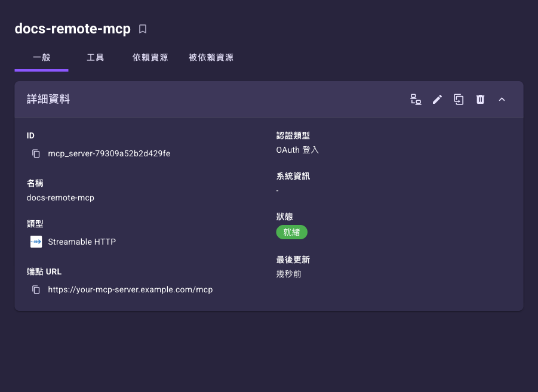
Task: Collapse the 詳細資料 panel chevron
Action: (502, 100)
